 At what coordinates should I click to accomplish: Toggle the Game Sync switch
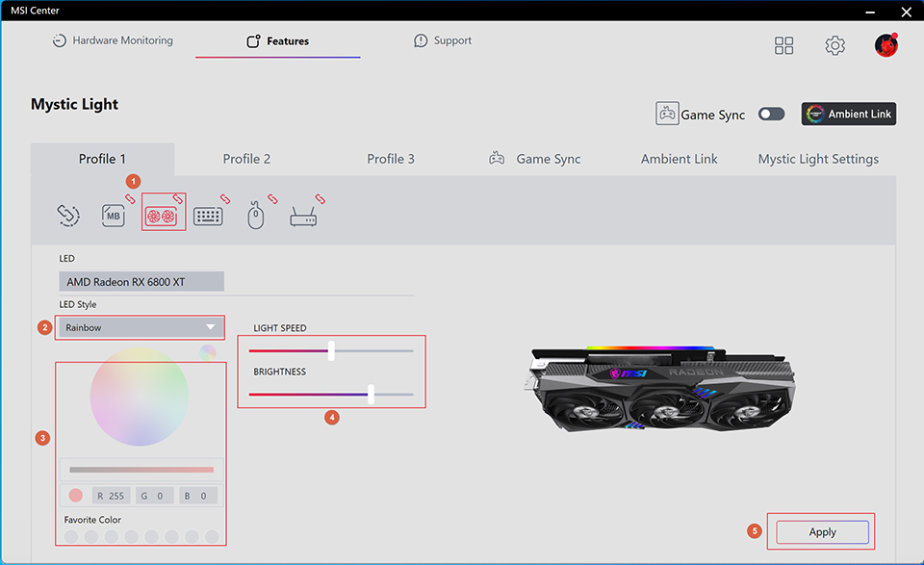(771, 114)
